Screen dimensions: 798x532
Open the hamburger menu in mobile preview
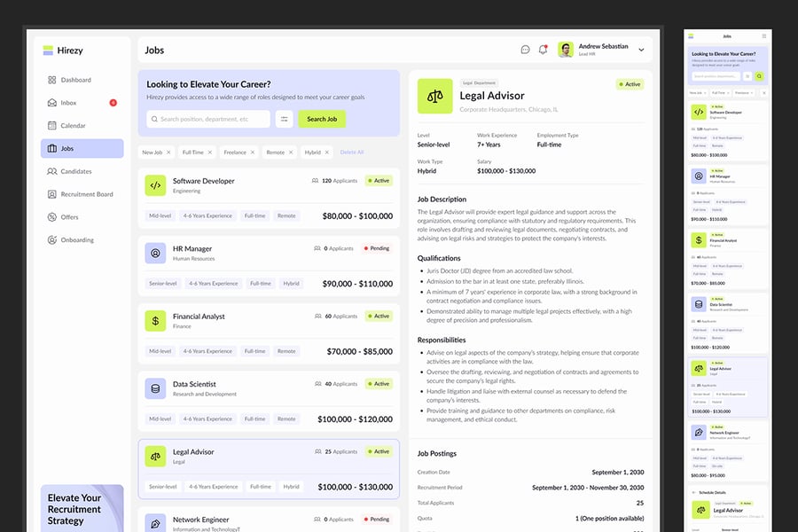764,36
